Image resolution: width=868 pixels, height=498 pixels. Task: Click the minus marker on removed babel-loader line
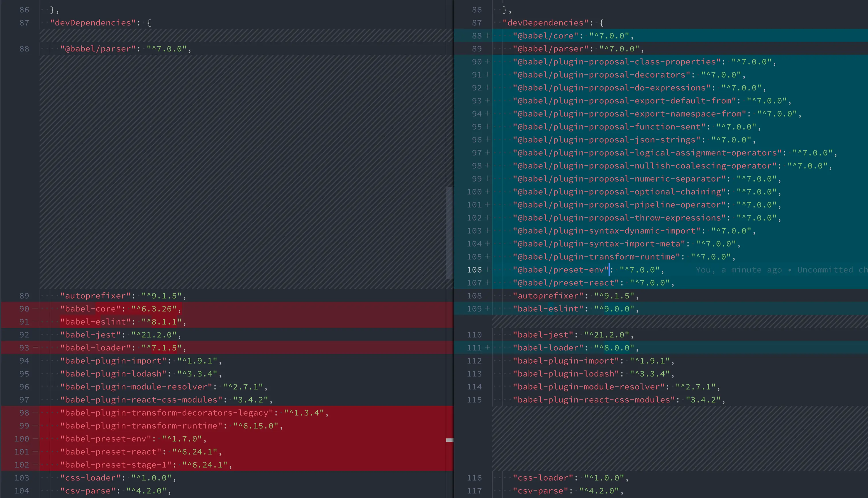(35, 348)
